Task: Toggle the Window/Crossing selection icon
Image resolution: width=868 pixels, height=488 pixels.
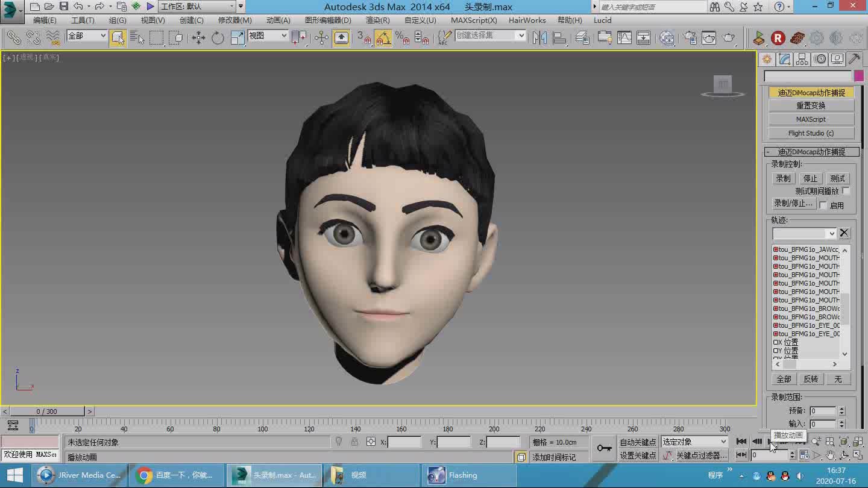Action: (x=176, y=37)
